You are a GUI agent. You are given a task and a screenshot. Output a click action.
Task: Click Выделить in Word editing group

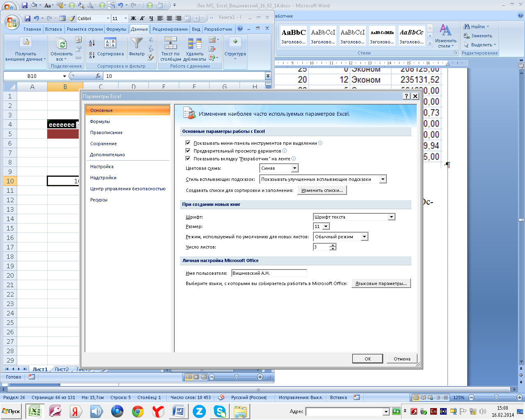point(480,45)
